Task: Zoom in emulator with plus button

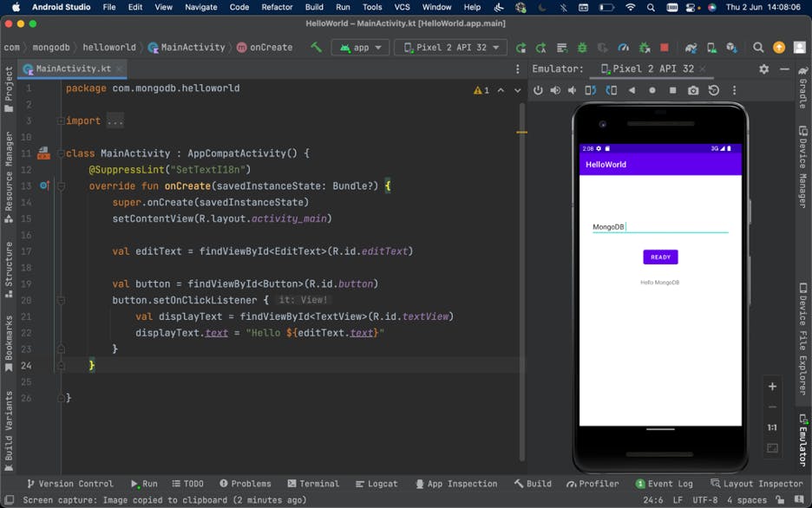Action: (772, 387)
